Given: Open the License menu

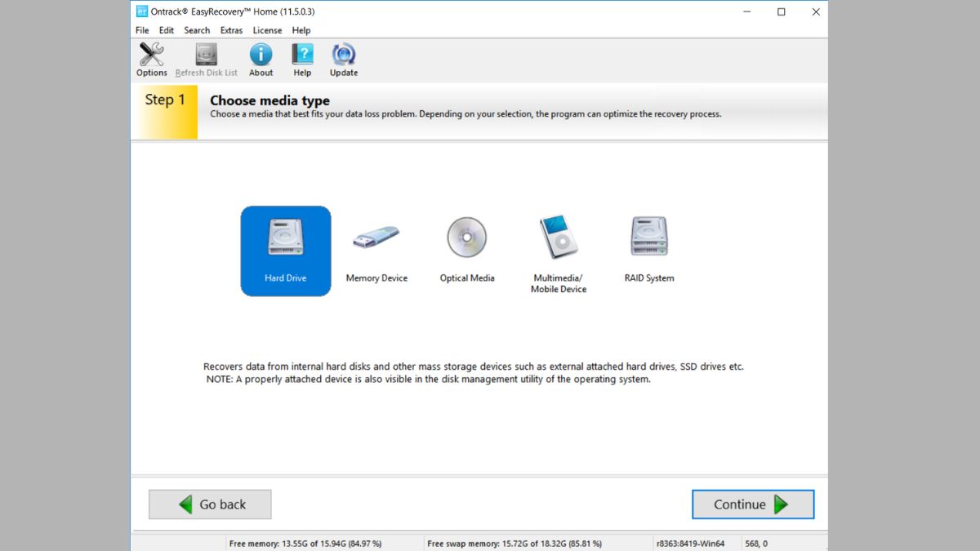Looking at the screenshot, I should [x=267, y=30].
